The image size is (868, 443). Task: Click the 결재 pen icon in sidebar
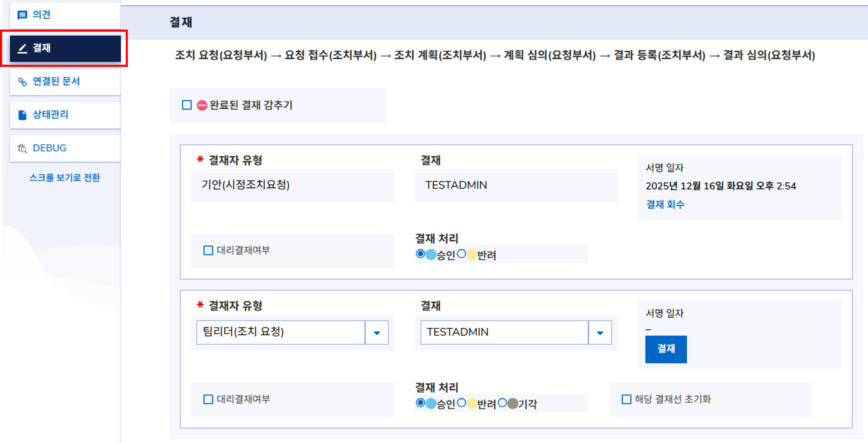tap(22, 48)
